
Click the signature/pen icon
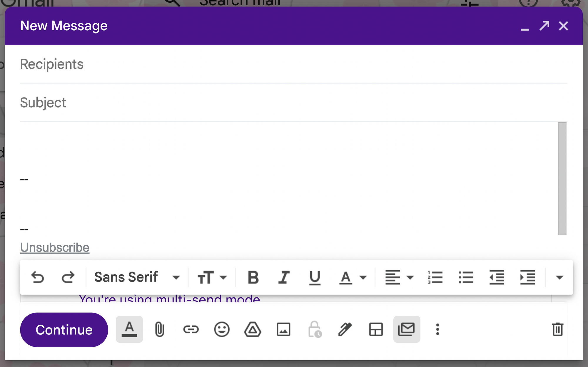pyautogui.click(x=344, y=329)
